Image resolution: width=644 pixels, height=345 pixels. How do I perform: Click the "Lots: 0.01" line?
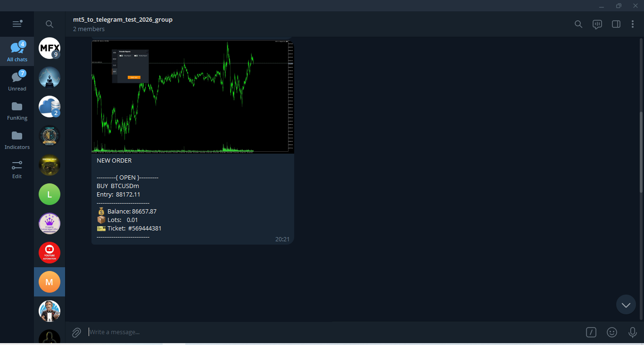pos(117,220)
